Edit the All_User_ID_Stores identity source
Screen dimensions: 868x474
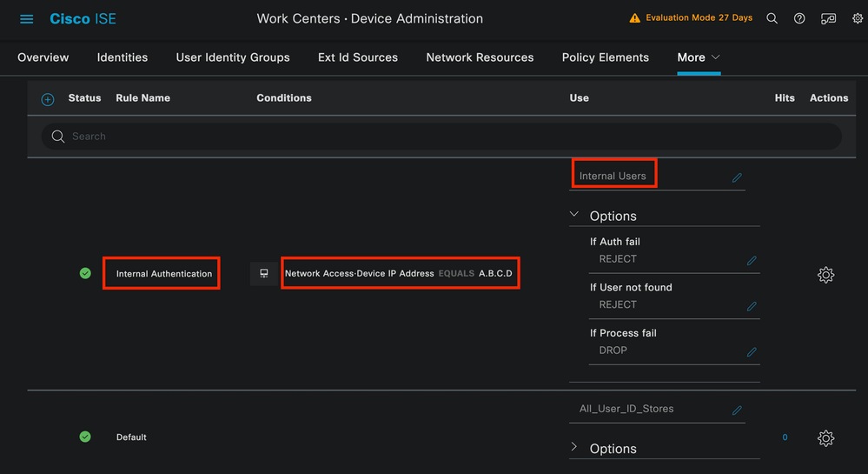click(x=737, y=411)
